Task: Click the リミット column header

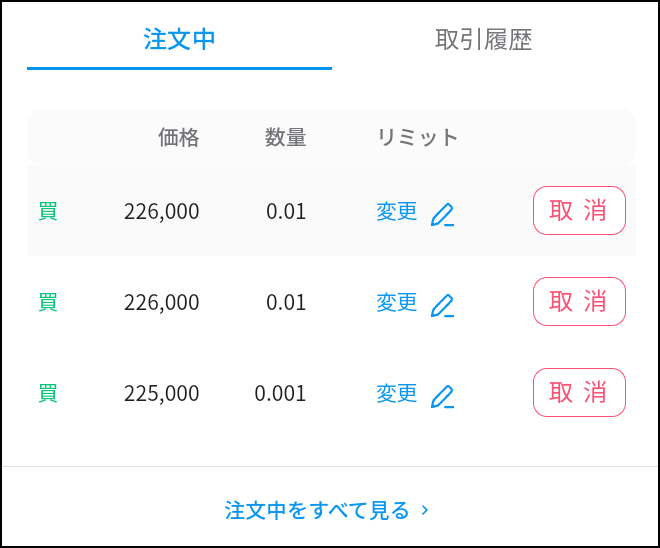Action: (x=417, y=137)
